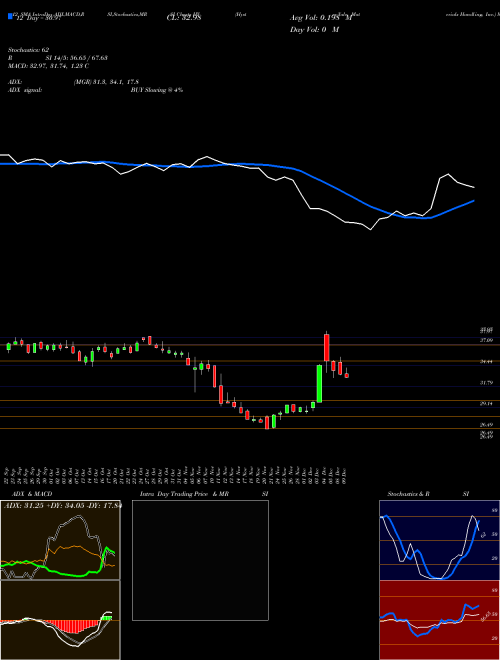Open the ADX indicator chart panel
Image resolution: width=500 pixels, height=660 pixels.
(60, 540)
